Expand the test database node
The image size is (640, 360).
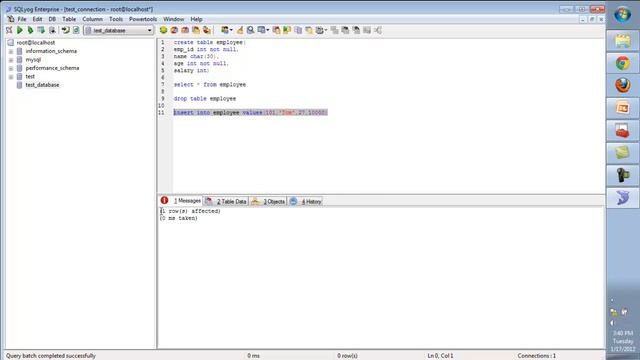tap(11, 77)
